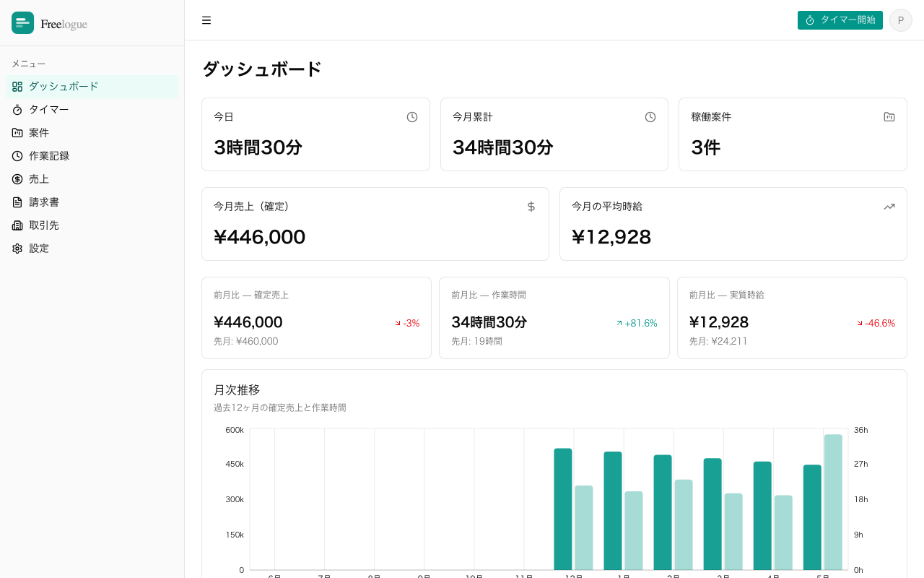
Task: Start timer with タイマー開始 button
Action: [x=840, y=20]
